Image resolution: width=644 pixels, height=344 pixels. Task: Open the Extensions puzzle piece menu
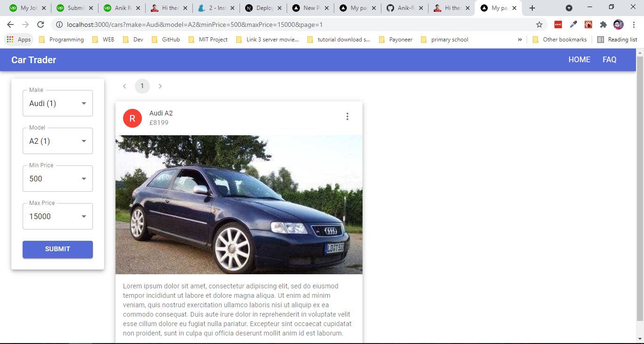pos(603,25)
